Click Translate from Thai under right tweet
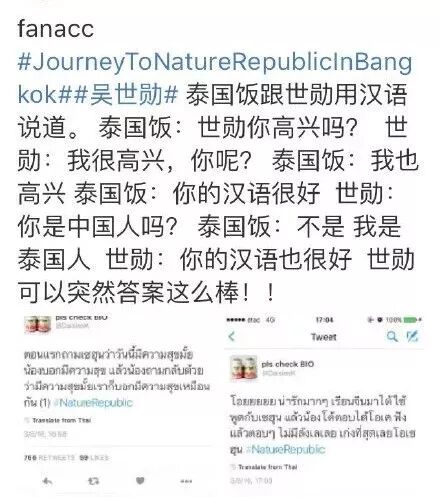440x497 pixels. tap(264, 467)
